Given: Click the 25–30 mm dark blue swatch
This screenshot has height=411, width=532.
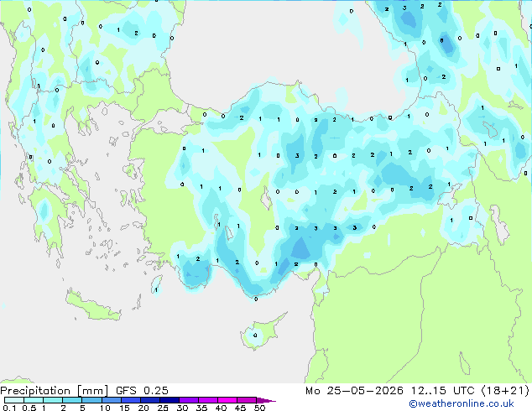Looking at the screenshot, I should [170, 400].
